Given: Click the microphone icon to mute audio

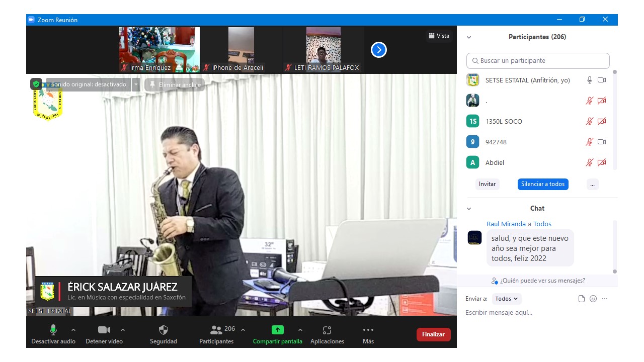Looking at the screenshot, I should pos(53,330).
